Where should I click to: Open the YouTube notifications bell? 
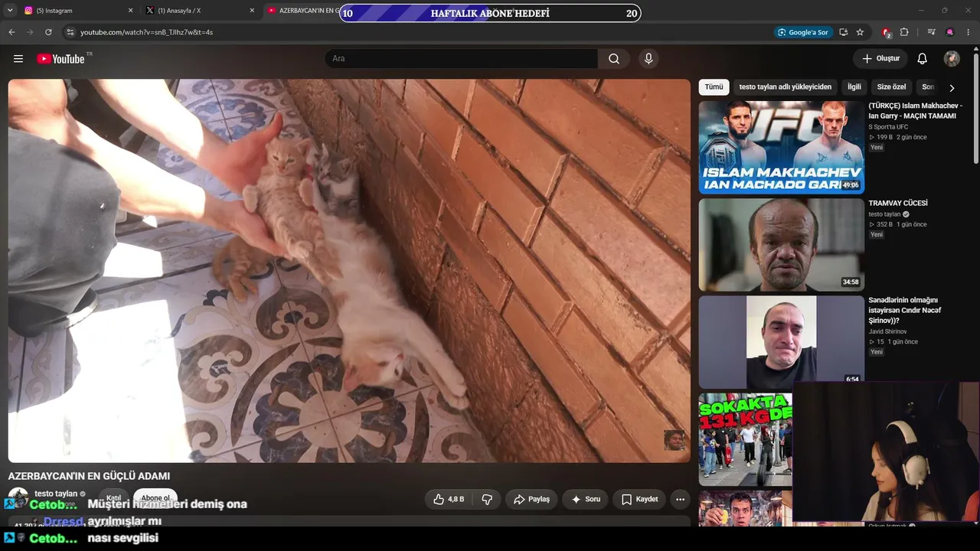[923, 59]
